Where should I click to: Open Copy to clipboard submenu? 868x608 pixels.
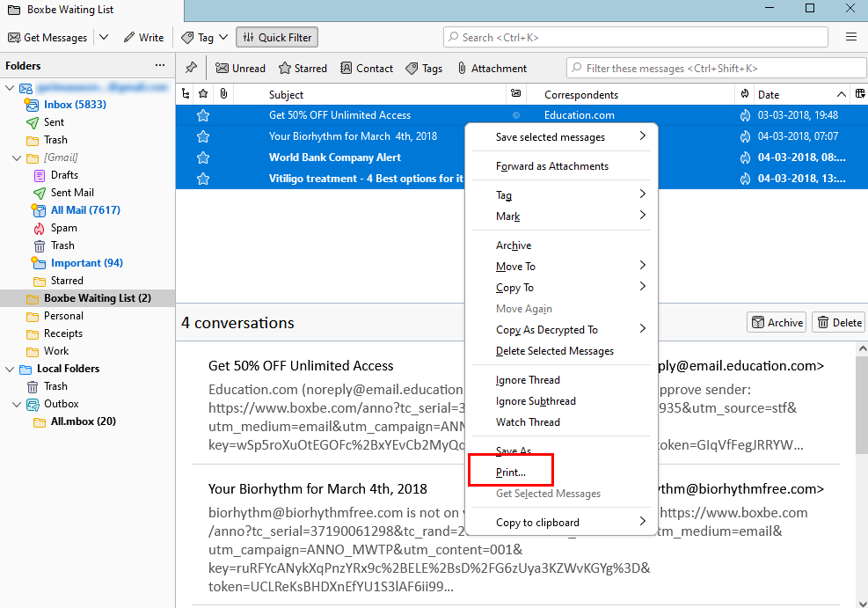pyautogui.click(x=561, y=522)
